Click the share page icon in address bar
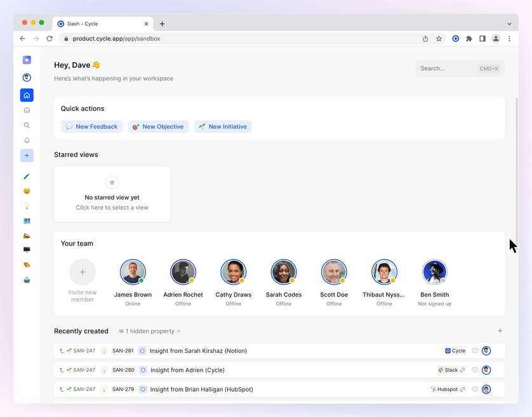Screen dimensions: 532x417 click(425, 39)
